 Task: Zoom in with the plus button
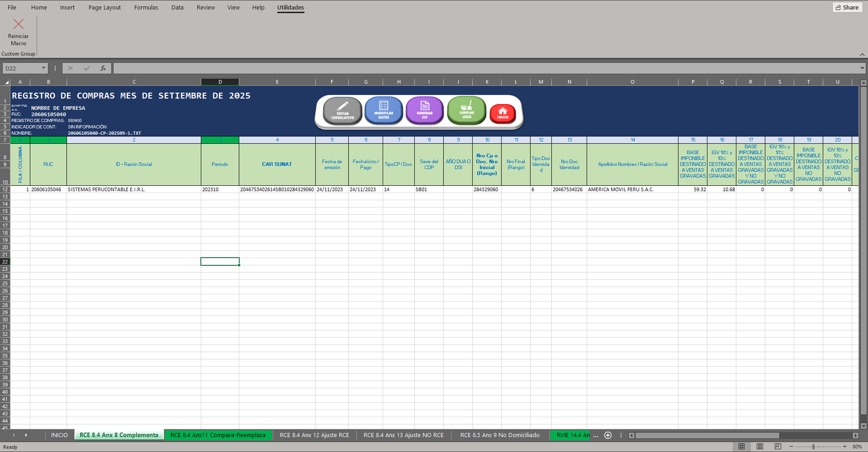(844, 446)
